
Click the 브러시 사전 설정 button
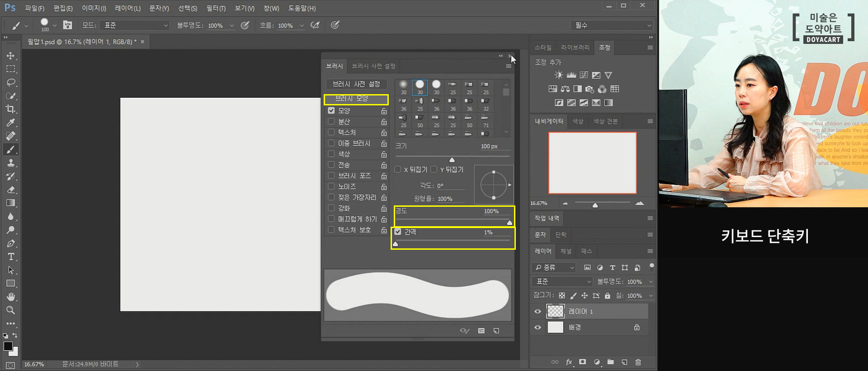[x=356, y=84]
